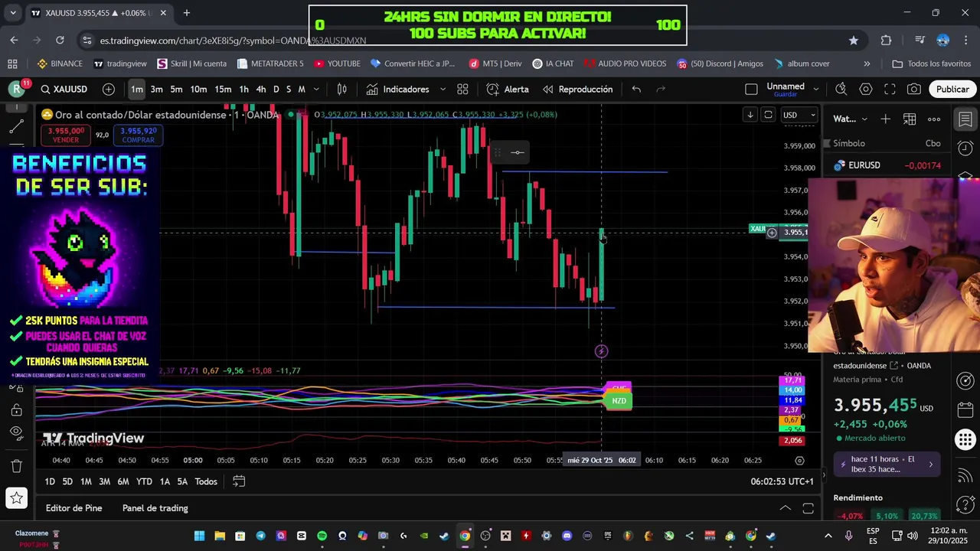The image size is (980, 551).
Task: Select the 5D date range
Action: [67, 481]
